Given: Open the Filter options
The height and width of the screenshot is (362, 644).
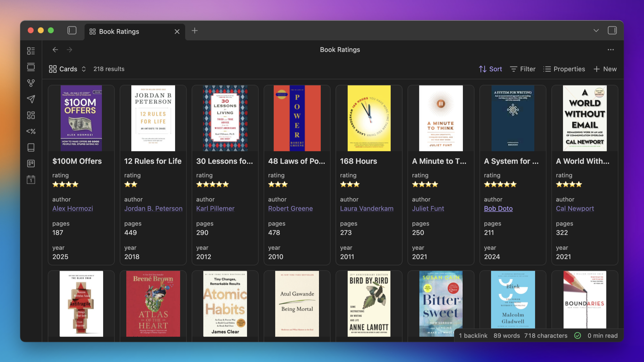Looking at the screenshot, I should click(x=522, y=69).
